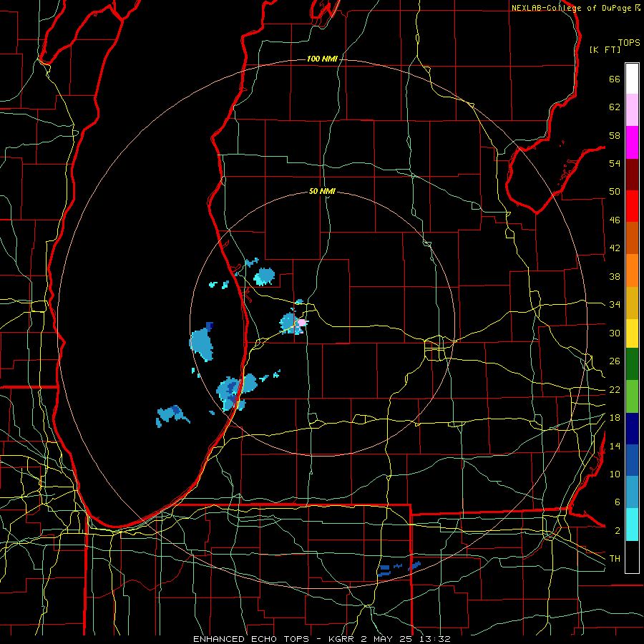Click the 14 legend value

[x=615, y=446]
